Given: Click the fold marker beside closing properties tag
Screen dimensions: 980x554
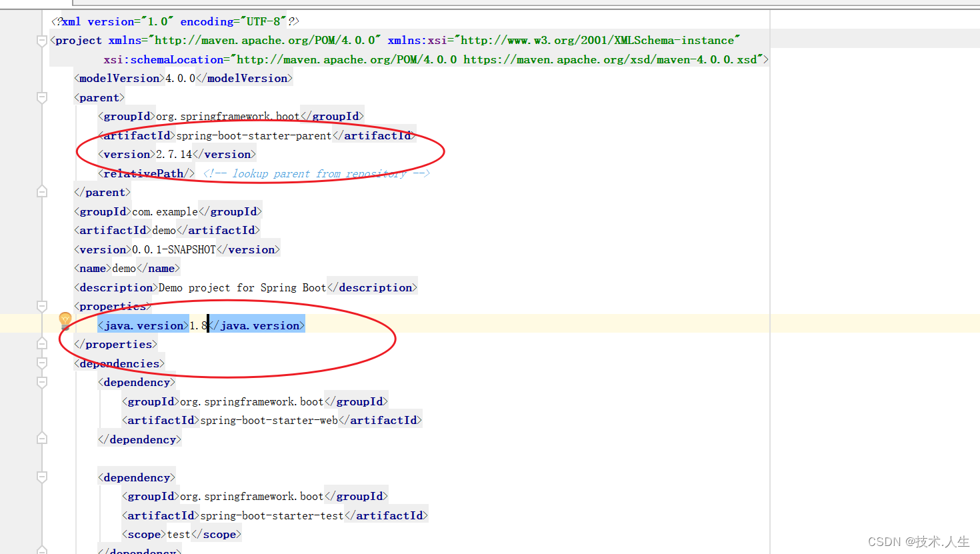Looking at the screenshot, I should pyautogui.click(x=42, y=344).
